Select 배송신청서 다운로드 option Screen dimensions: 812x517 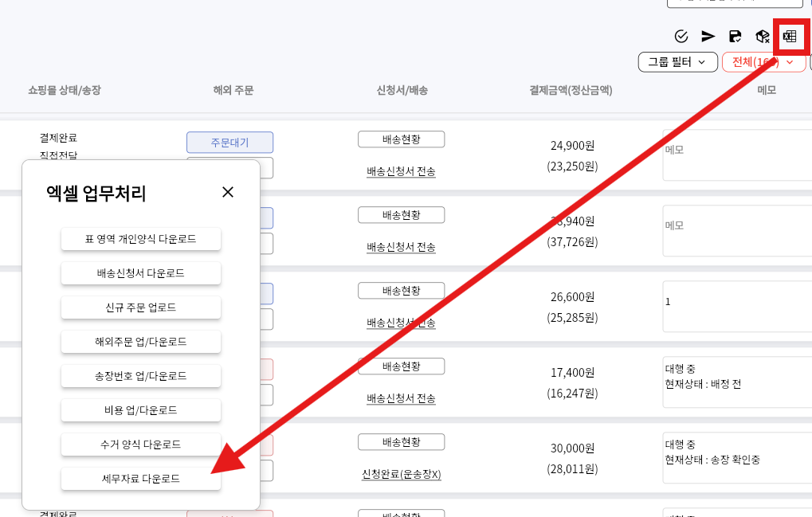point(140,273)
